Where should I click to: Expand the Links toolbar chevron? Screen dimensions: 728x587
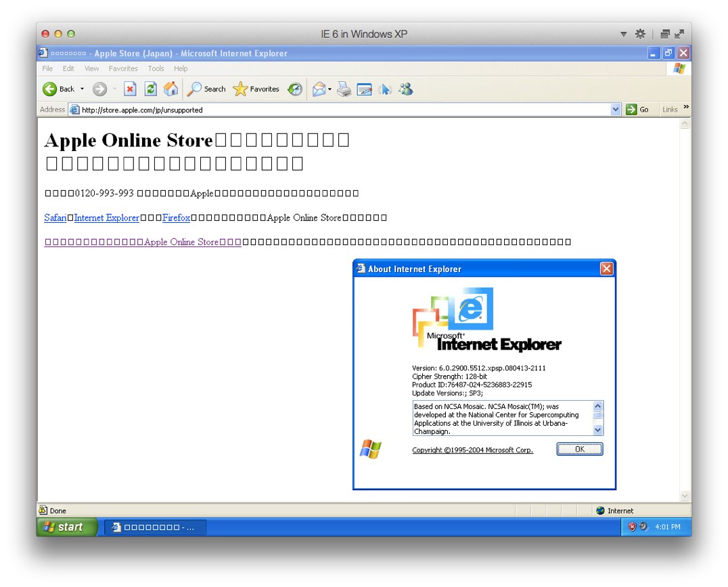(686, 108)
